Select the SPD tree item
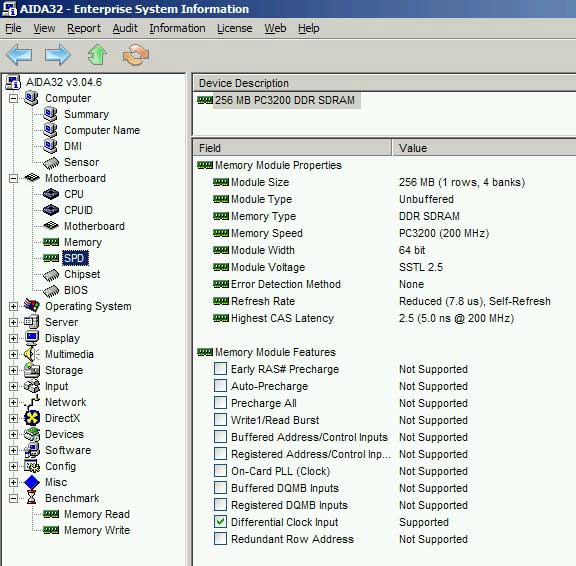Image resolution: width=576 pixels, height=566 pixels. click(75, 258)
